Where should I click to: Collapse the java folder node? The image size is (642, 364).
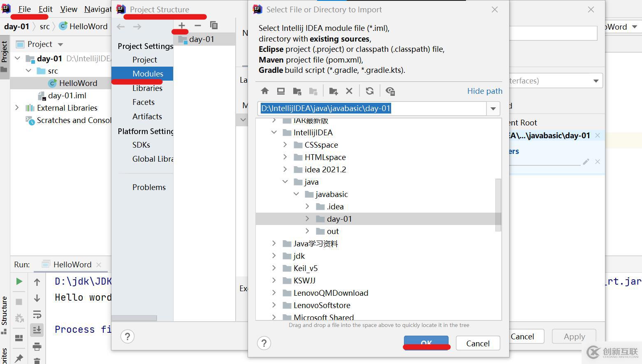(x=285, y=182)
